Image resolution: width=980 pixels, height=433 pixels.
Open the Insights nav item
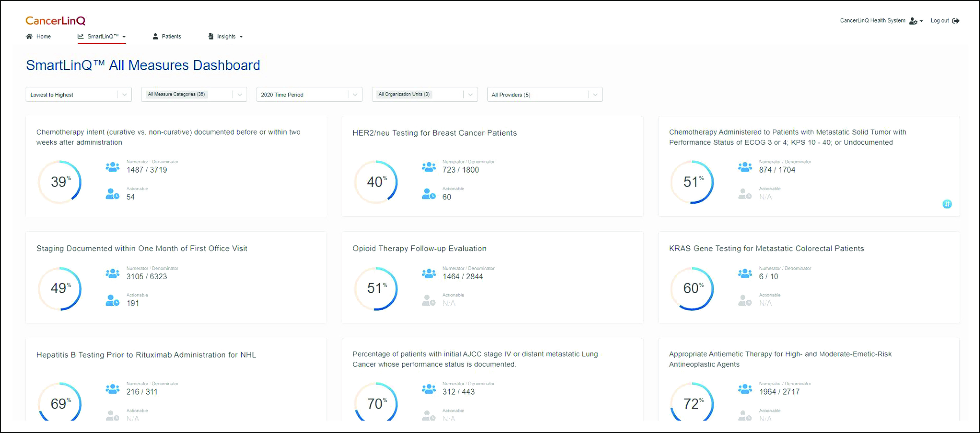tap(226, 36)
